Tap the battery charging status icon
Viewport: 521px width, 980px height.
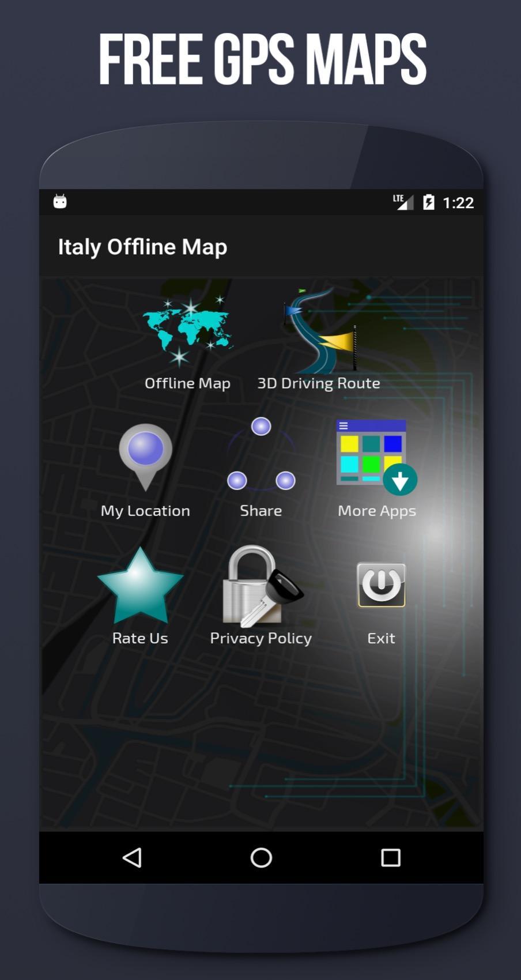click(429, 202)
